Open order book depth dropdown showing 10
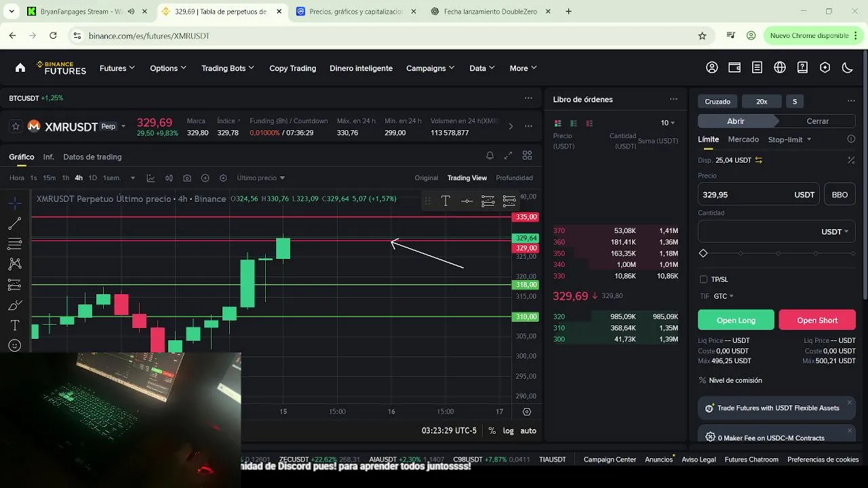Screen dimensions: 868x488 668,123
